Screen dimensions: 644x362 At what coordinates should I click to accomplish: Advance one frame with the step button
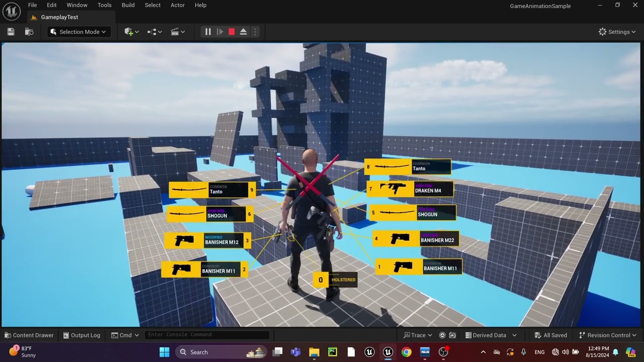(x=220, y=32)
